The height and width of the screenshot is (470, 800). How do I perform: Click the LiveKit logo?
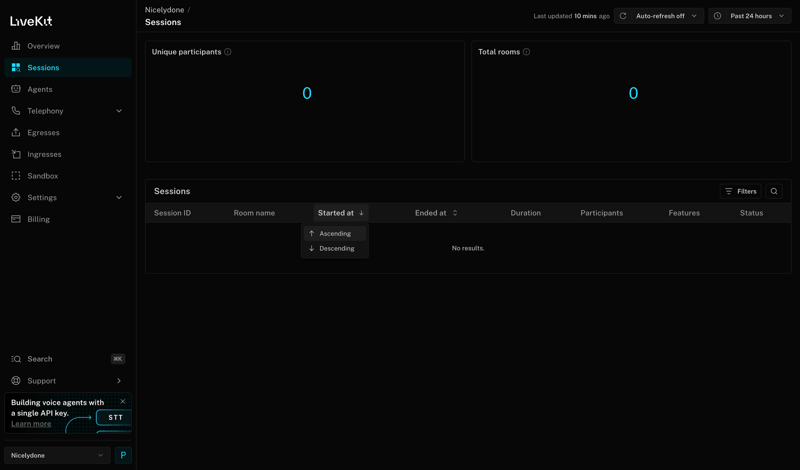click(x=31, y=21)
